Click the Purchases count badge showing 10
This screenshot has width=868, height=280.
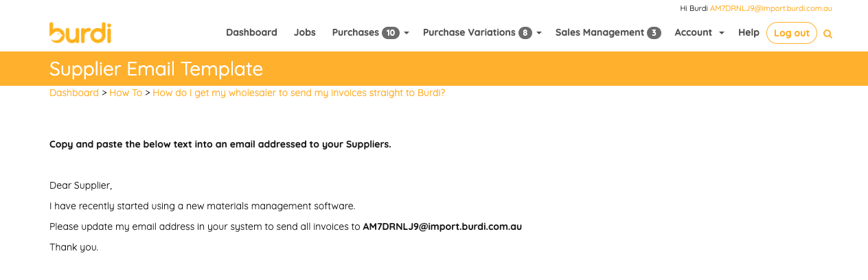coord(391,33)
